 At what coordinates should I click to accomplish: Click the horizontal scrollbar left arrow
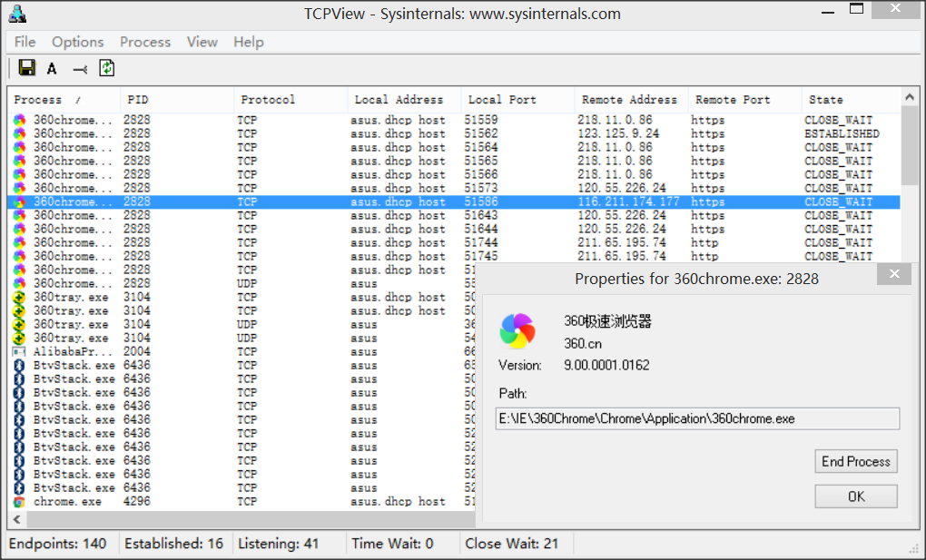pos(16,519)
